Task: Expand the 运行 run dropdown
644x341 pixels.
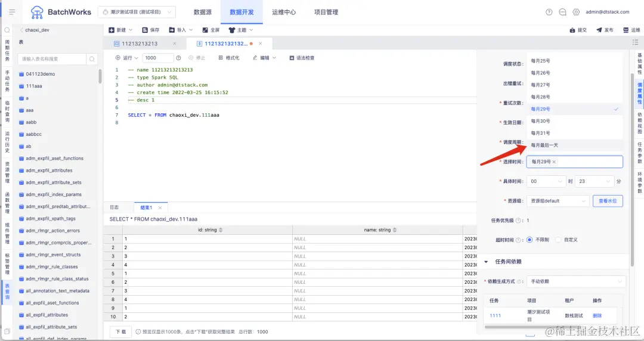Action: 137,58
